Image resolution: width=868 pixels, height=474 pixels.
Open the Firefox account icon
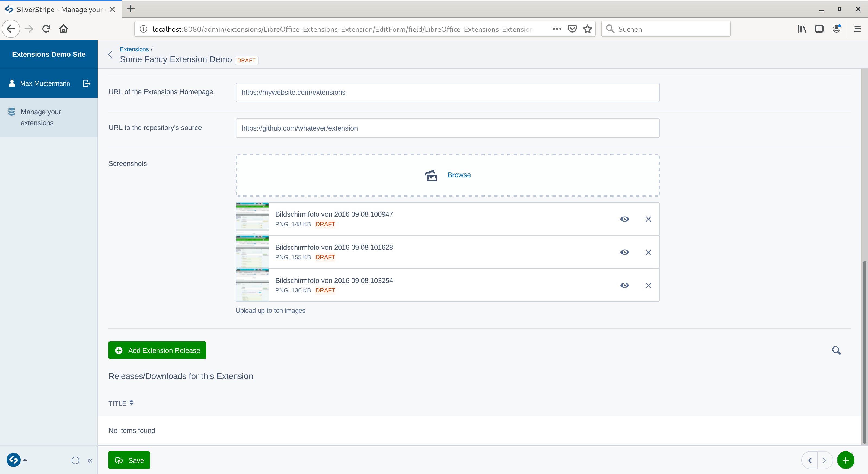pos(836,29)
